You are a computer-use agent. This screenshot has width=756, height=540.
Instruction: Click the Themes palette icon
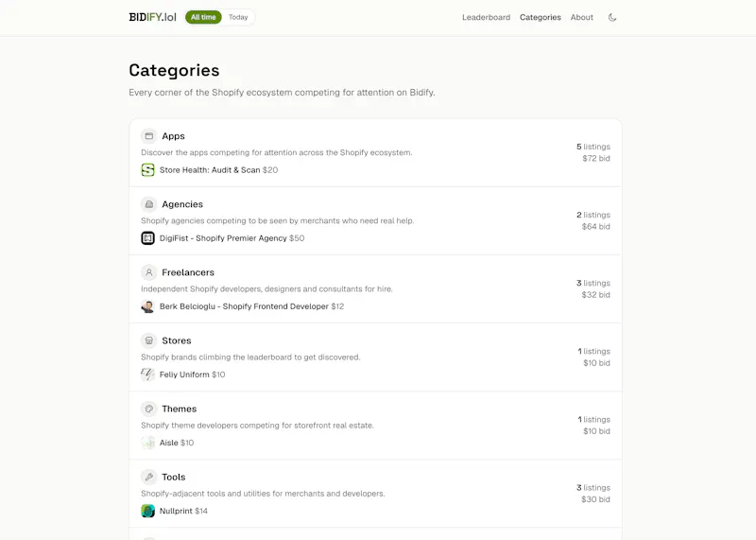coord(149,409)
